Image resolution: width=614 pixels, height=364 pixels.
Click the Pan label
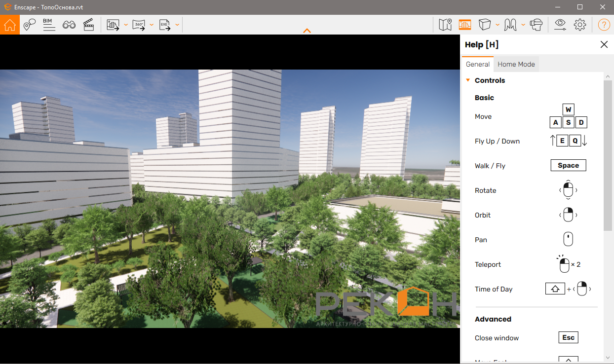[x=481, y=240]
